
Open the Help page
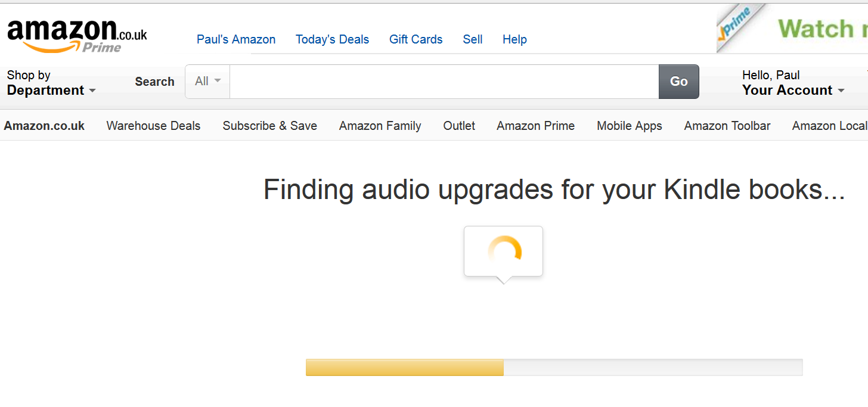[514, 39]
